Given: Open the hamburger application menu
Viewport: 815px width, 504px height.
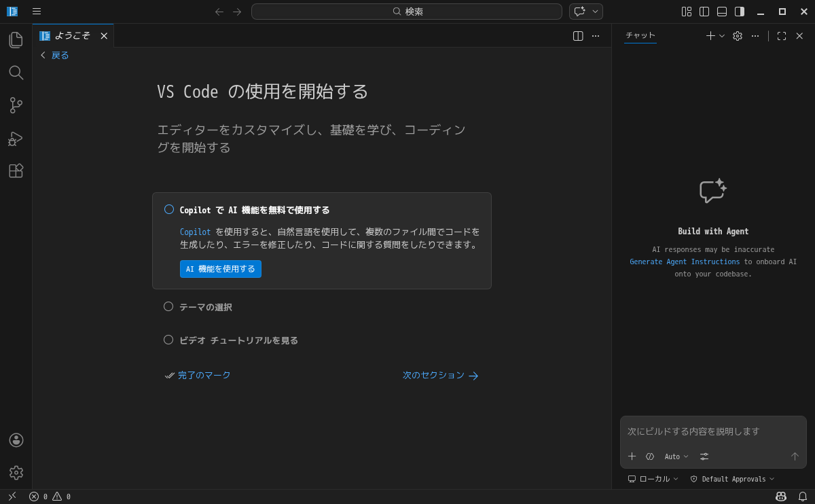Looking at the screenshot, I should tap(37, 12).
